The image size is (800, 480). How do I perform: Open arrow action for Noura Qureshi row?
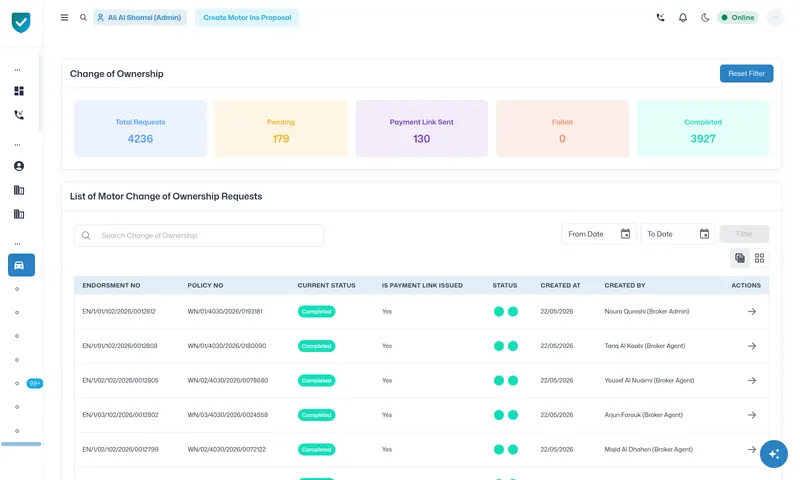752,311
